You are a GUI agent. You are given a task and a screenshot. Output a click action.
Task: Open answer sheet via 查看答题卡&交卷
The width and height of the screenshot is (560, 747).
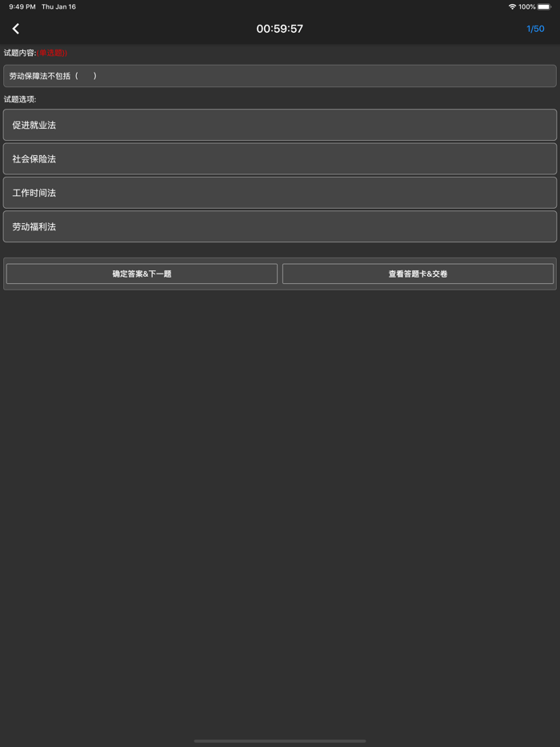click(x=418, y=274)
